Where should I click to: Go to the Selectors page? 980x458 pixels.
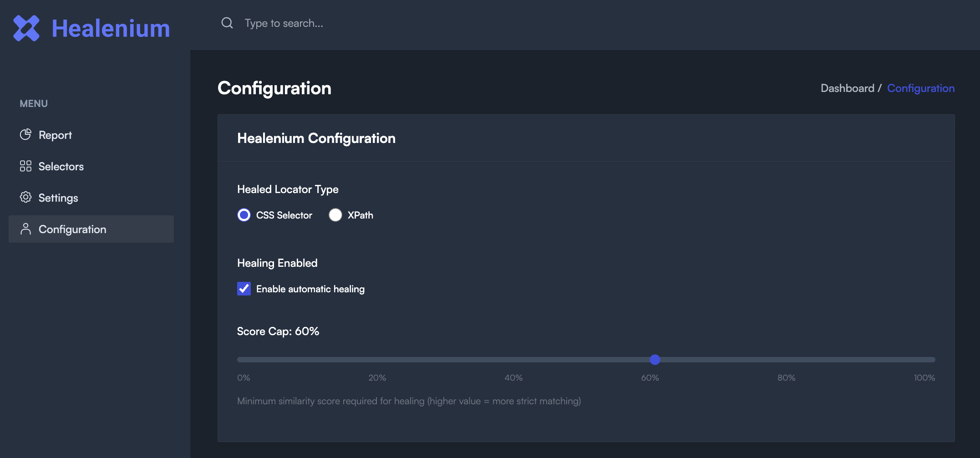point(91,166)
